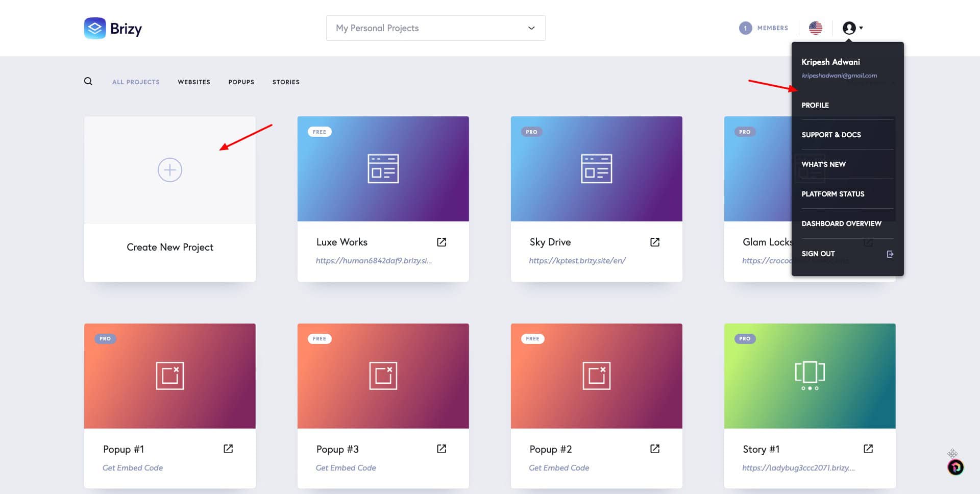This screenshot has width=980, height=494.
Task: Click the search magnifier icon
Action: pyautogui.click(x=88, y=82)
